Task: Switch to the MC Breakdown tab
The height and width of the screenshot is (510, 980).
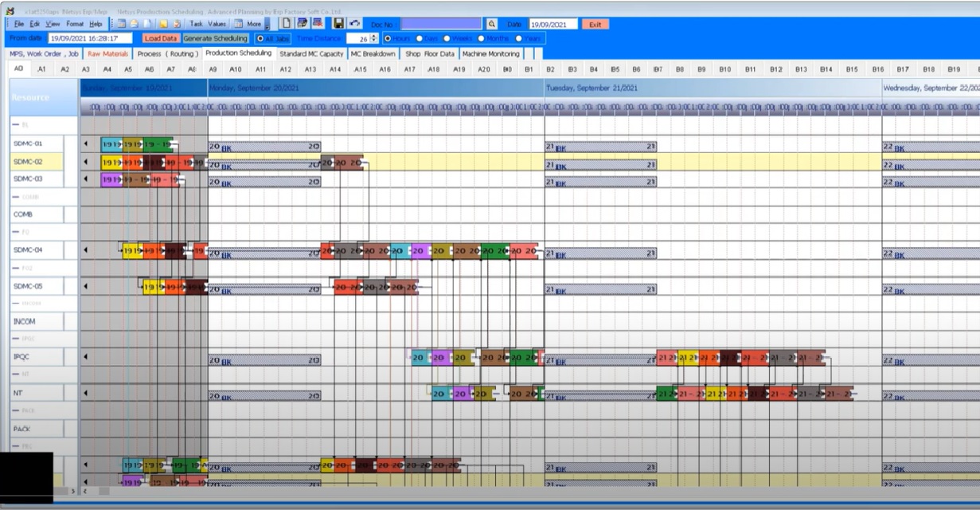Action: click(x=373, y=54)
